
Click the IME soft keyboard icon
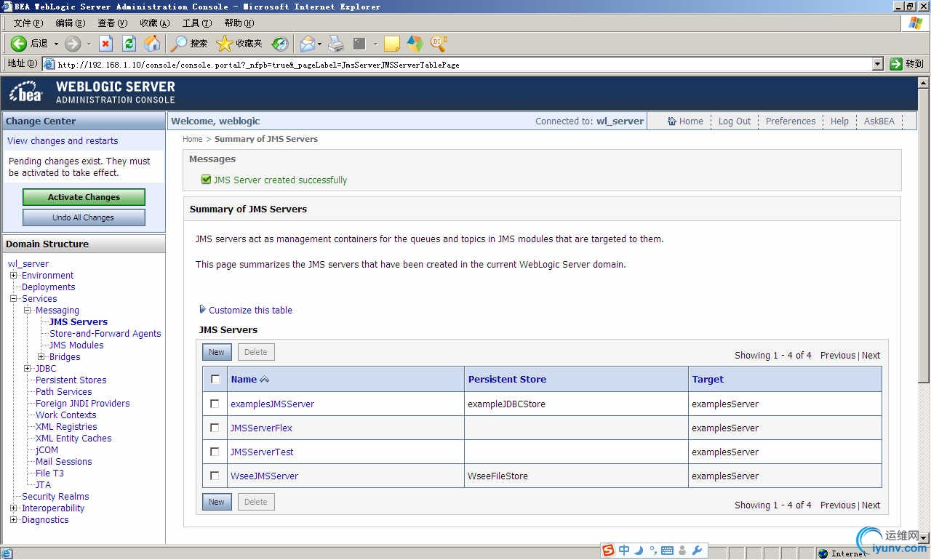667,551
